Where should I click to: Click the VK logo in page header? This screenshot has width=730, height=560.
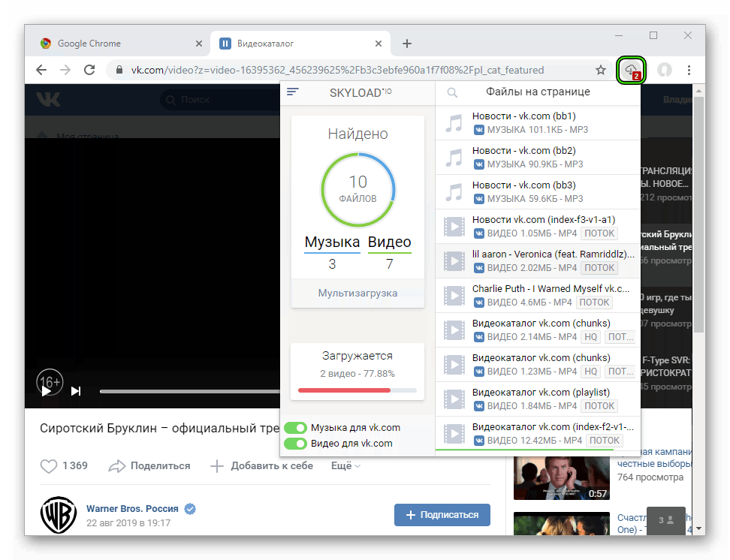(x=48, y=100)
